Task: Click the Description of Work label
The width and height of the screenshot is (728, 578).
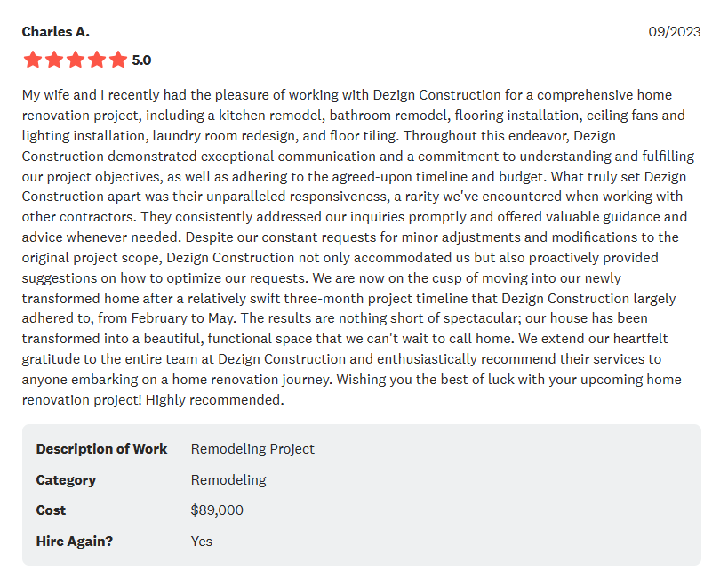Action: pyautogui.click(x=101, y=449)
